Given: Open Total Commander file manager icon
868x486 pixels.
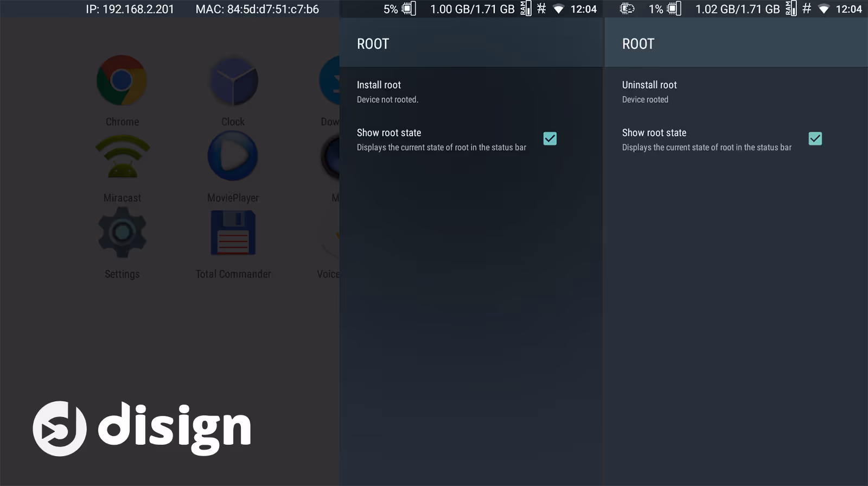Looking at the screenshot, I should pos(233,232).
